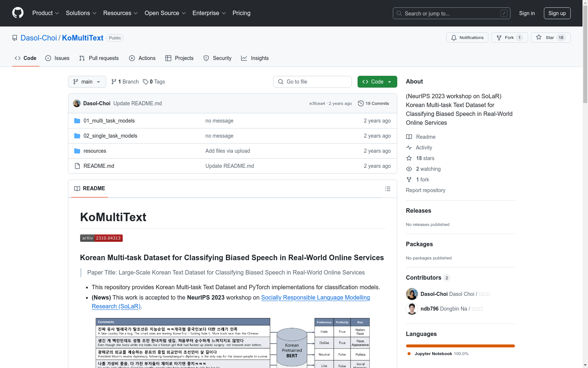
Task: Open the Releases heading link
Action: pyautogui.click(x=419, y=211)
